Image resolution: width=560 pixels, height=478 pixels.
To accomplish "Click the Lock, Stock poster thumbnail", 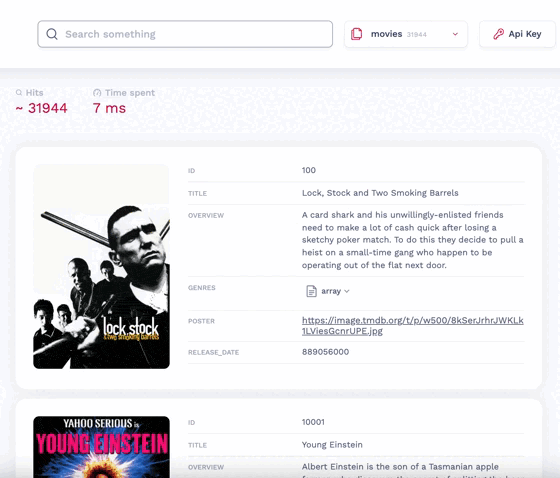I will click(101, 267).
